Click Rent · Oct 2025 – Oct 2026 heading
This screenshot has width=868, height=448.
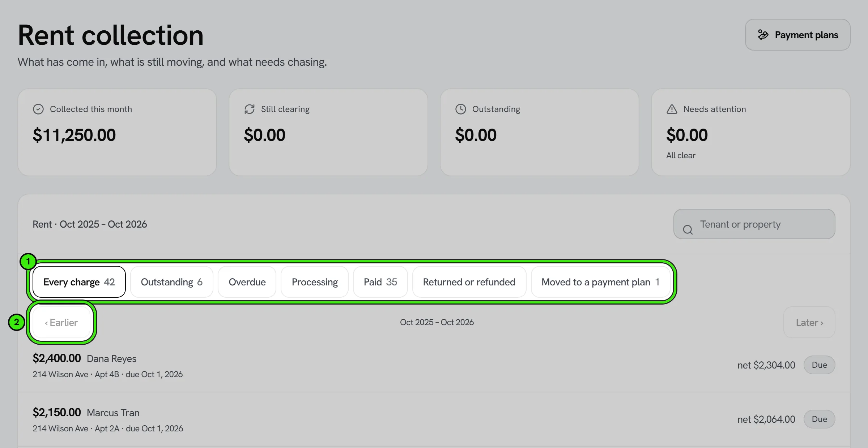point(90,224)
